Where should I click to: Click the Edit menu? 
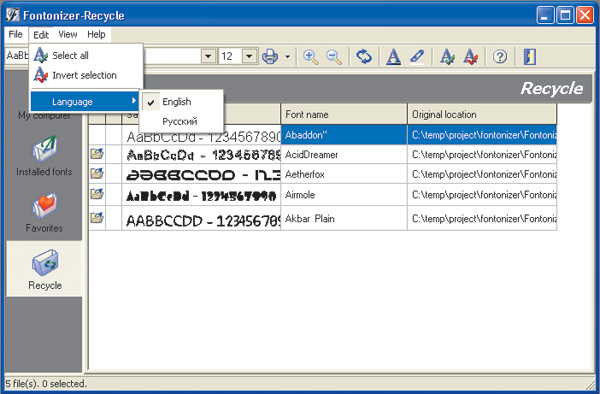pyautogui.click(x=41, y=35)
